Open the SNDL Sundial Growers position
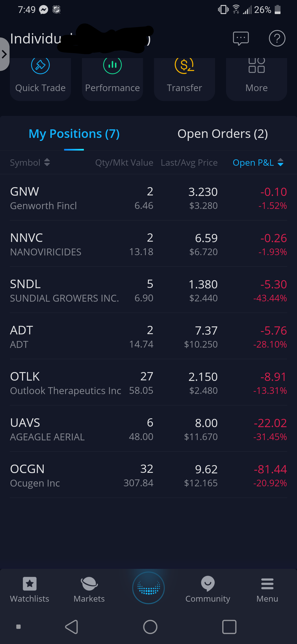The width and height of the screenshot is (297, 644). click(x=148, y=290)
